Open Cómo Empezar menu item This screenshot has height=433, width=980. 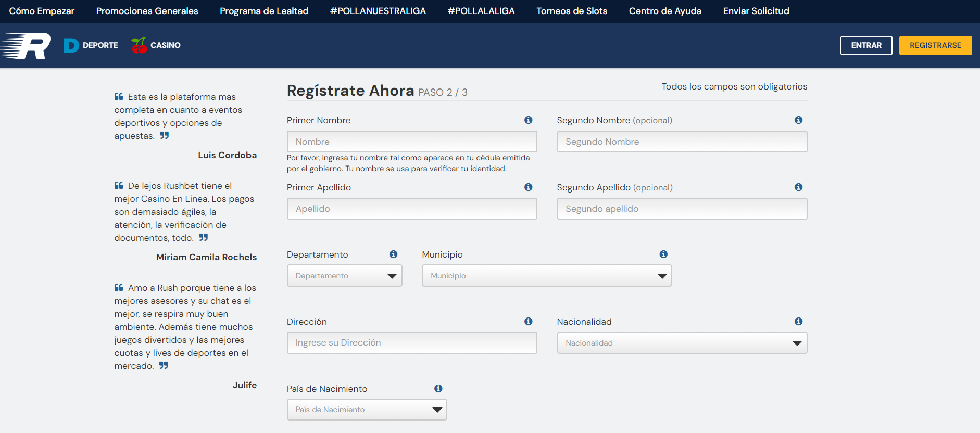[42, 11]
